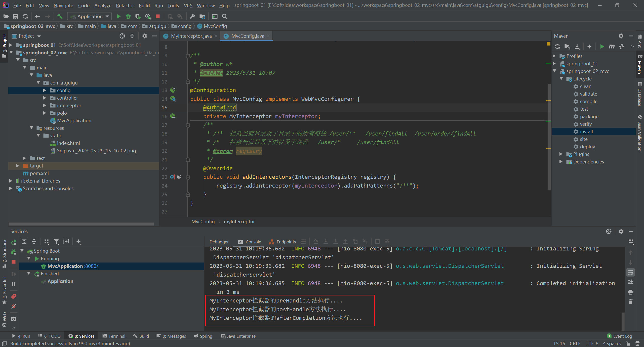This screenshot has width=644, height=347.
Task: Collapse all in the Project panel header
Action: coord(132,36)
